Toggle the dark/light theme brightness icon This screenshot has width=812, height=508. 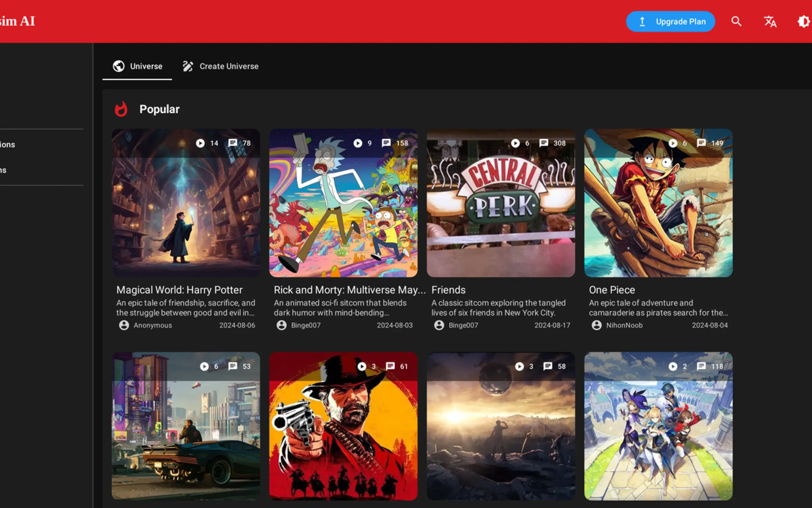(804, 21)
